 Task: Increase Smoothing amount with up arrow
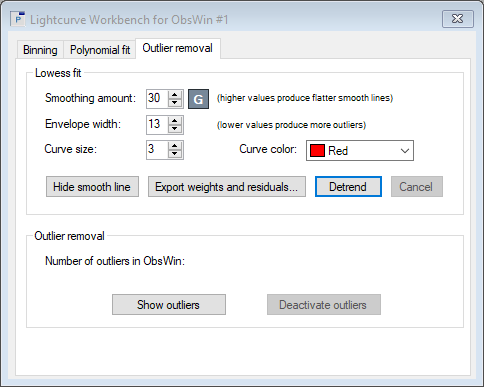pyautogui.click(x=175, y=95)
